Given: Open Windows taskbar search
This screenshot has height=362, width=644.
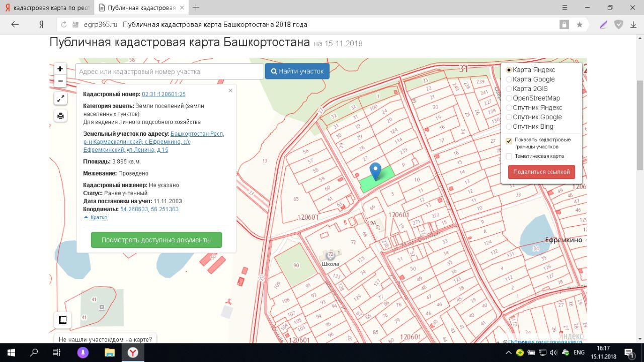Looking at the screenshot, I should [x=34, y=352].
